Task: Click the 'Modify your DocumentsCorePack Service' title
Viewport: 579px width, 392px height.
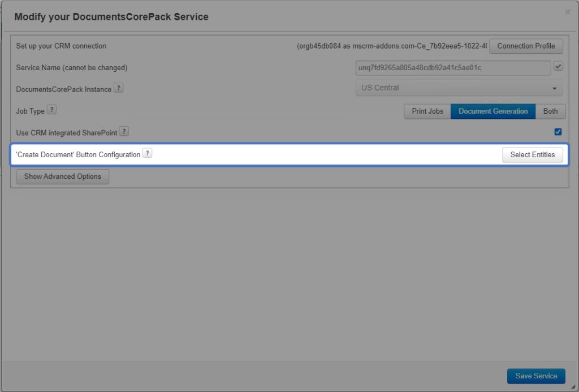Action: point(111,17)
